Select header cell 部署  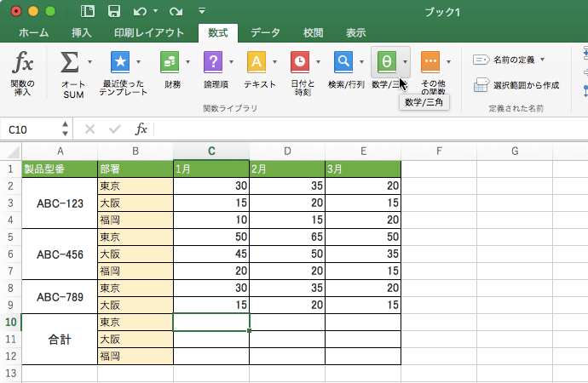click(x=135, y=169)
